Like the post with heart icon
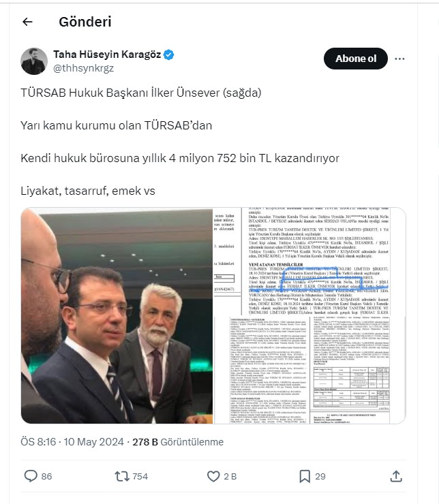 pos(213,476)
